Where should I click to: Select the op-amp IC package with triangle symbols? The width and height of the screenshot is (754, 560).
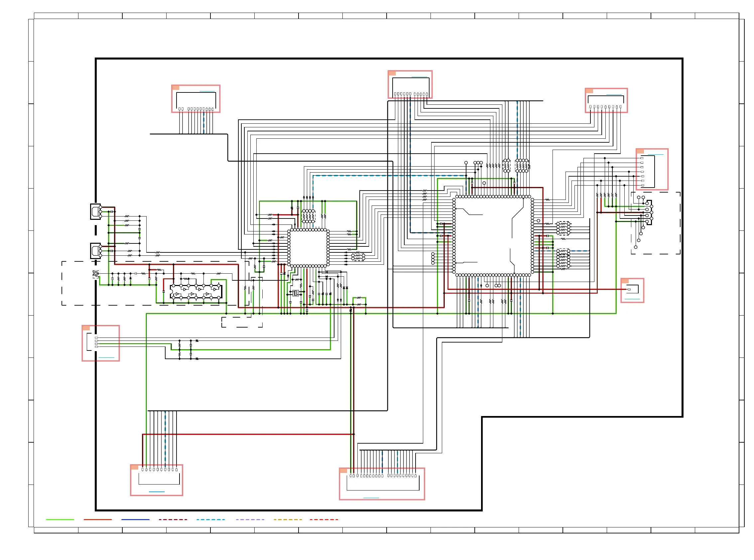click(196, 292)
